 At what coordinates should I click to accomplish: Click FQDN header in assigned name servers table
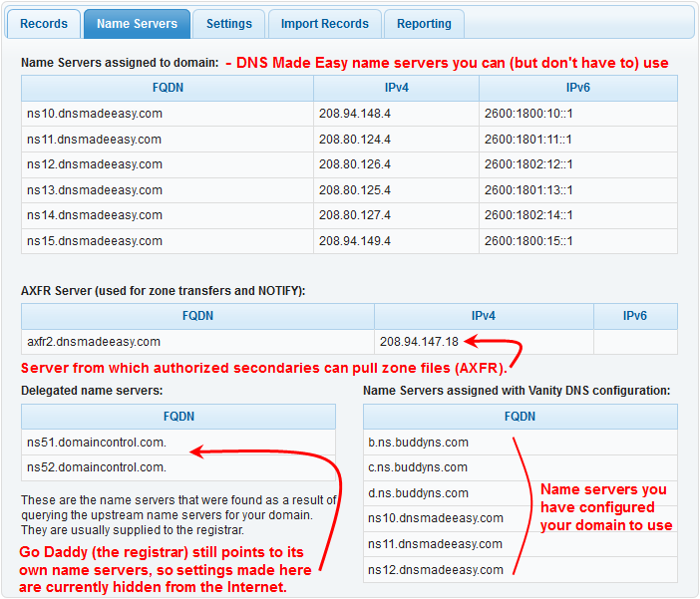coord(168,88)
